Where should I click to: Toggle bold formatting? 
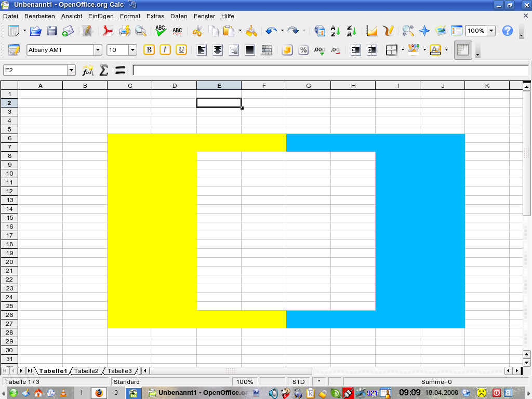point(149,50)
